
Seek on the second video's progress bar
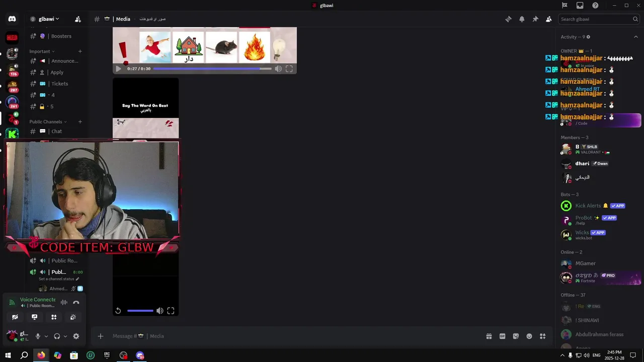click(x=140, y=311)
